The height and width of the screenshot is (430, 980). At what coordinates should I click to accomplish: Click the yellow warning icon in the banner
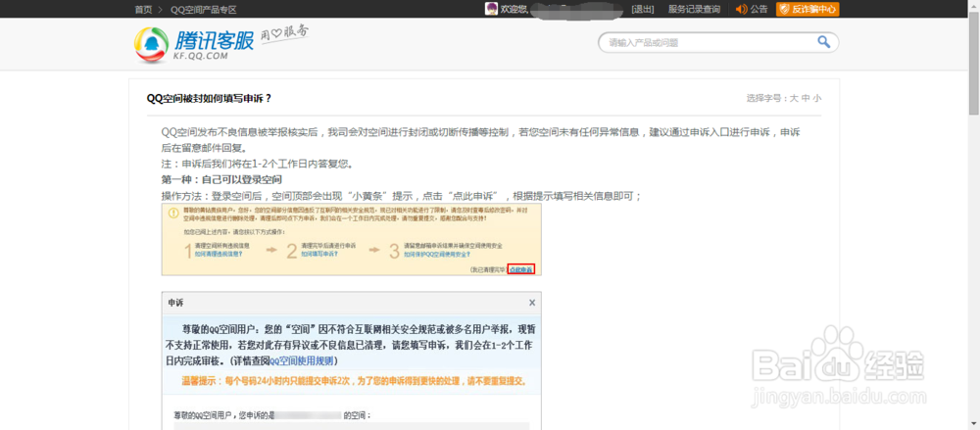[173, 213]
